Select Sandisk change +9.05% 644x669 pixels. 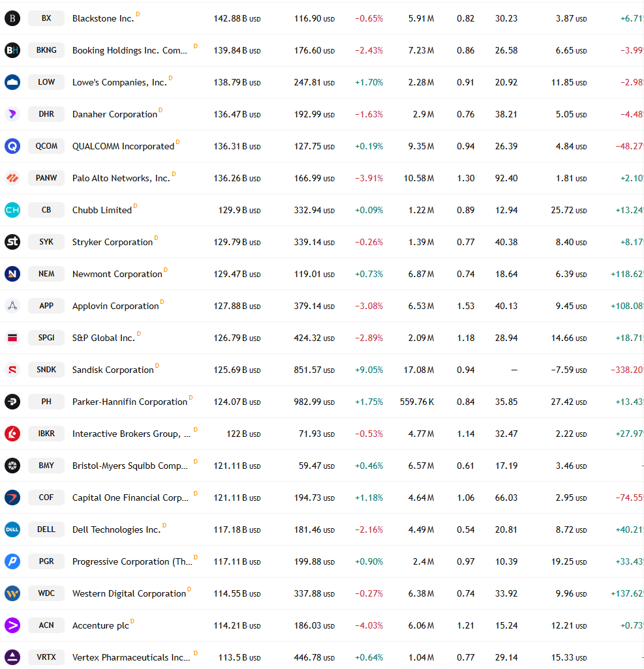(x=369, y=370)
